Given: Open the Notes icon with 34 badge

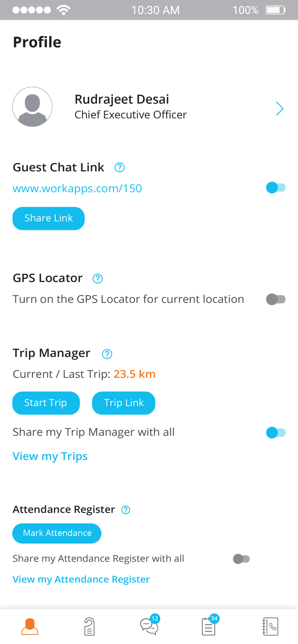Looking at the screenshot, I should [x=208, y=627].
